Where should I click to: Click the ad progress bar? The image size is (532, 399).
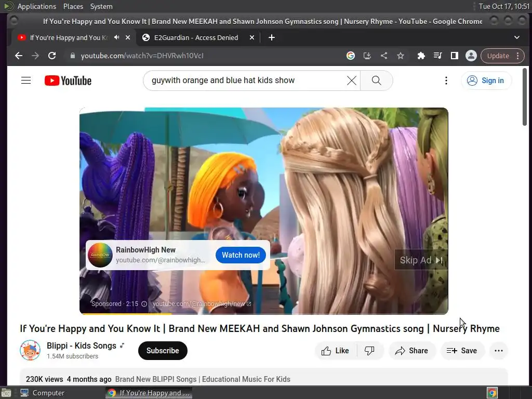coord(263,314)
